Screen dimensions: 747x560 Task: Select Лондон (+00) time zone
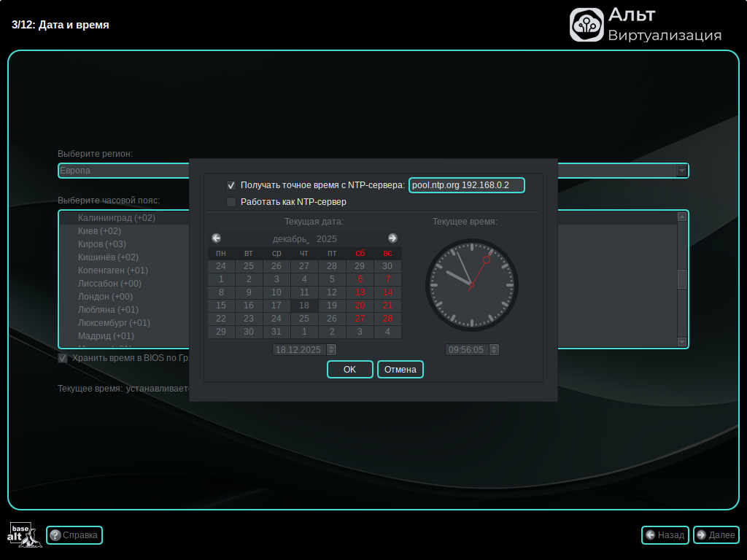[x=105, y=297]
